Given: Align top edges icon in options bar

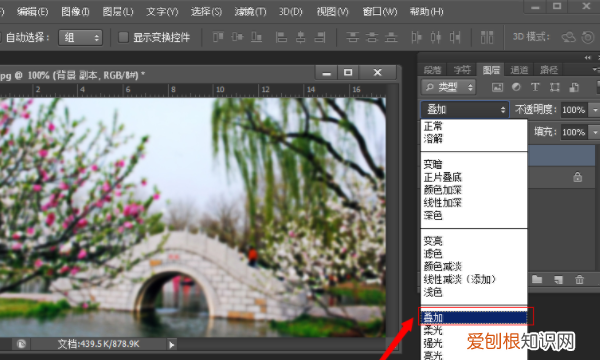Looking at the screenshot, I should 218,37.
